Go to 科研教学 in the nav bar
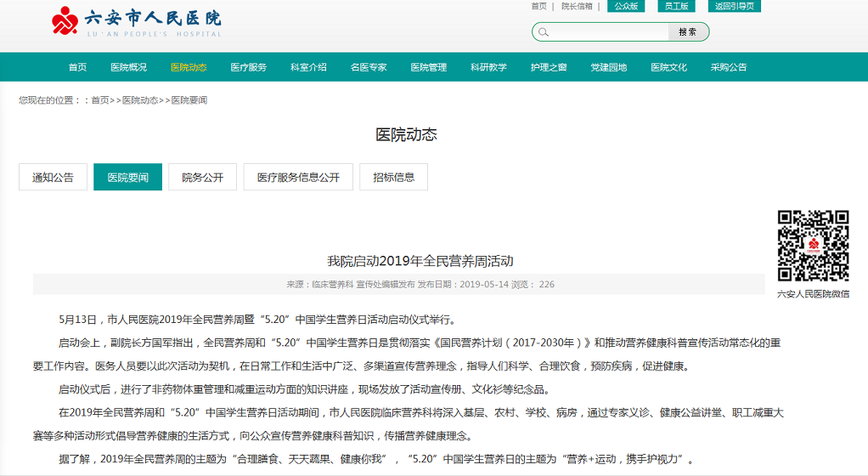 tap(488, 67)
